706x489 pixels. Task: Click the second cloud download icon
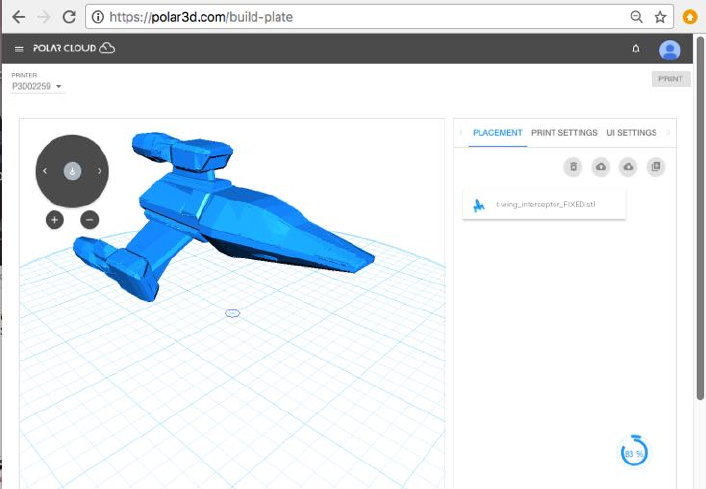pos(628,167)
